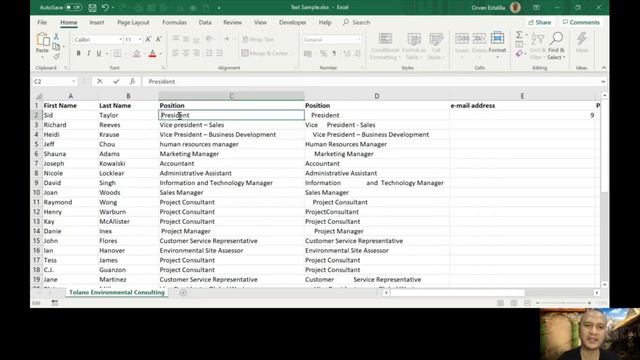Screen dimensions: 640x360
Task: Click the Font Color red A swatch
Action: [152, 53]
